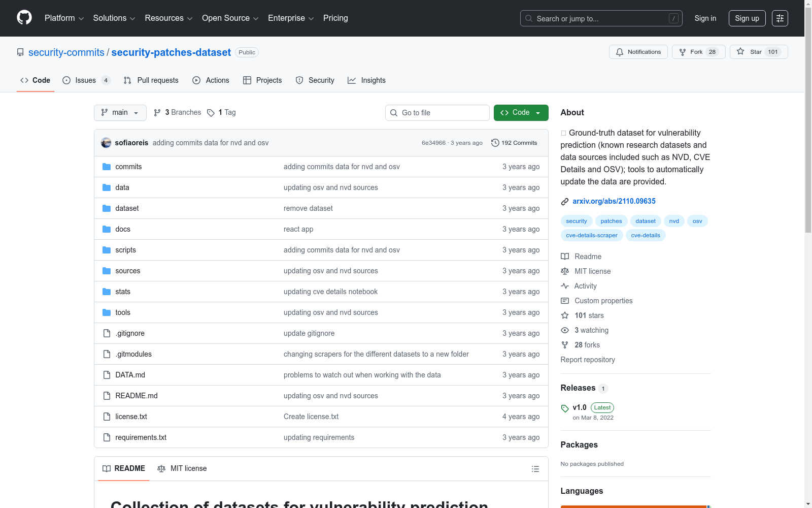This screenshot has height=508, width=812.
Task: Click the link icon beside arxiv URL
Action: click(x=565, y=202)
